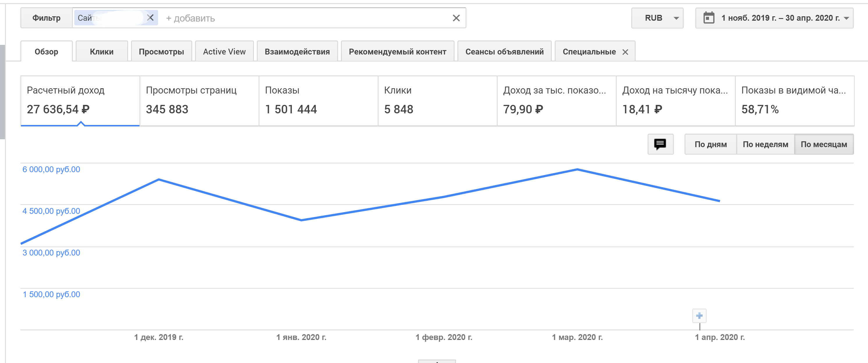Remove the site filter chip
The width and height of the screenshot is (868, 363).
click(x=150, y=17)
